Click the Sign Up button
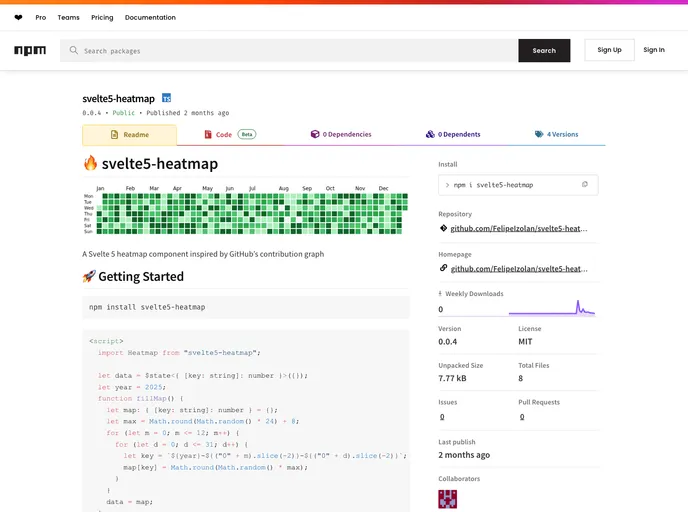The height and width of the screenshot is (512, 688). 609,50
